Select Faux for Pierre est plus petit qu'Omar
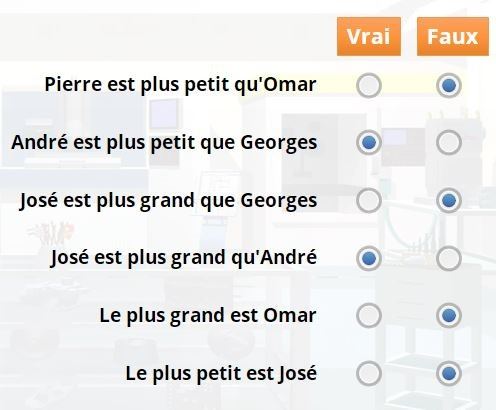This screenshot has height=410, width=496. coord(449,85)
